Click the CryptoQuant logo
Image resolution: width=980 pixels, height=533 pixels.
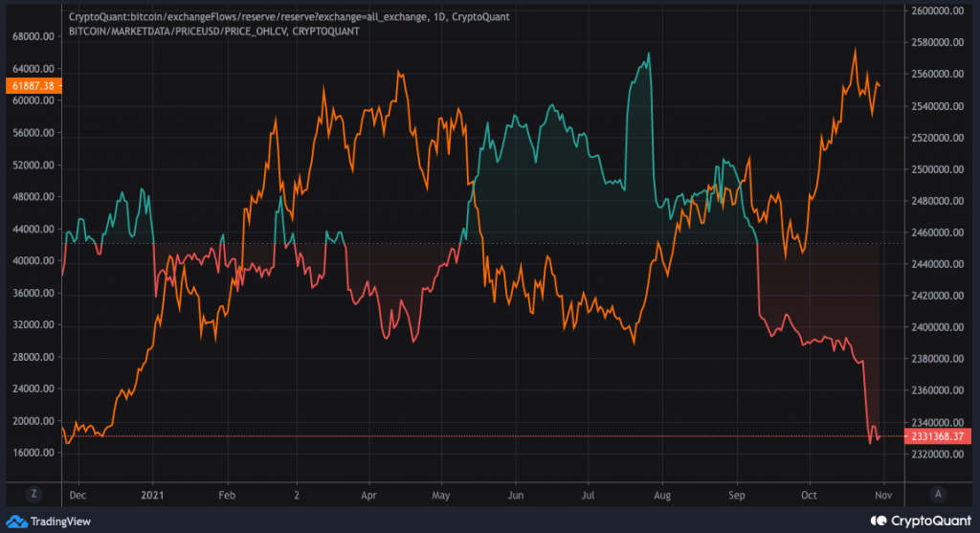(x=922, y=521)
